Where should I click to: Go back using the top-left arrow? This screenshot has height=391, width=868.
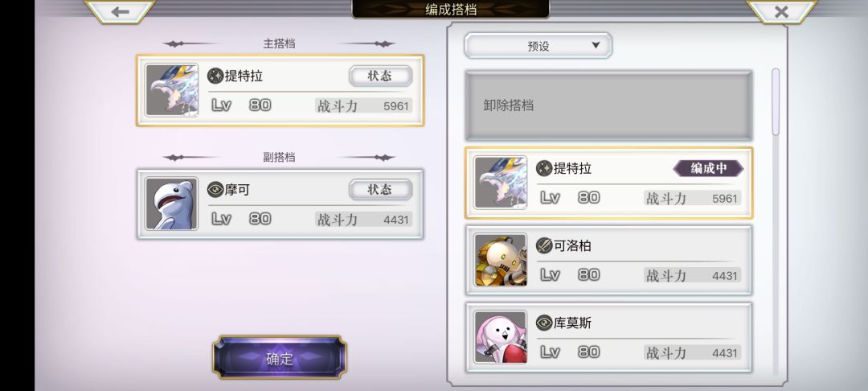point(120,11)
